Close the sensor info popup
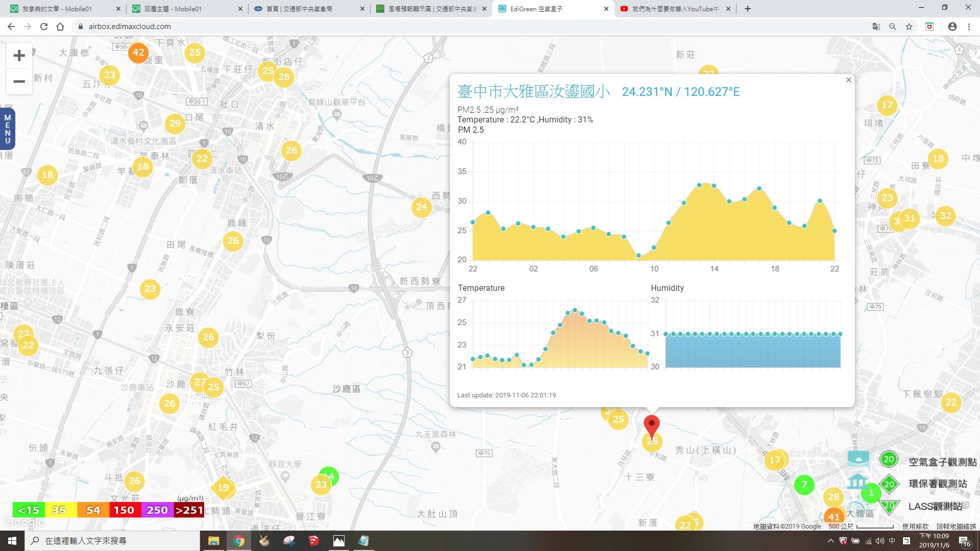This screenshot has height=551, width=980. 848,80
